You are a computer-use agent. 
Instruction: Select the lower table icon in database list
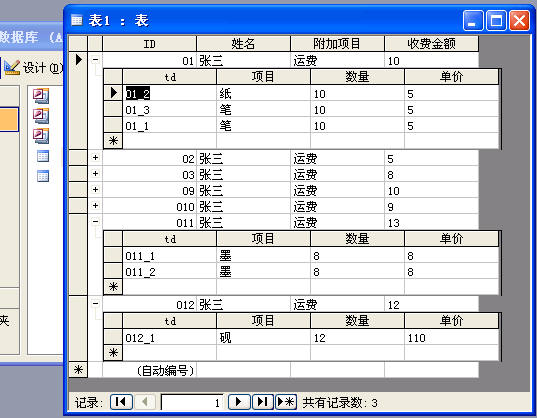43,176
